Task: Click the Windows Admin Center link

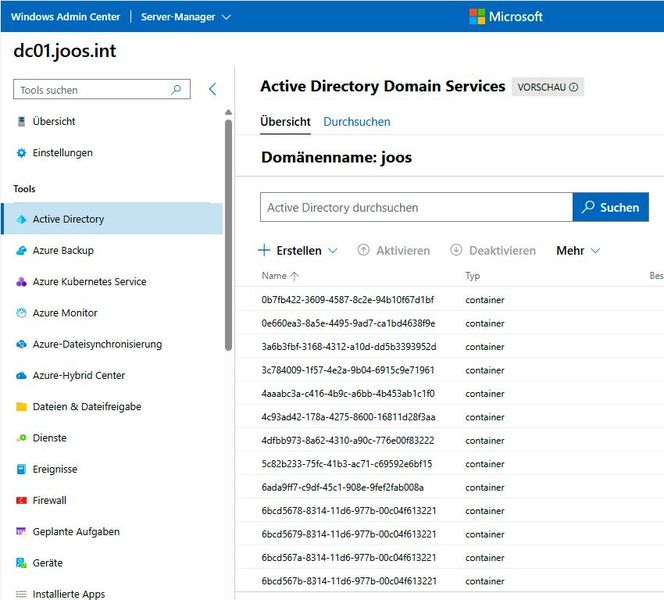Action: coord(66,17)
